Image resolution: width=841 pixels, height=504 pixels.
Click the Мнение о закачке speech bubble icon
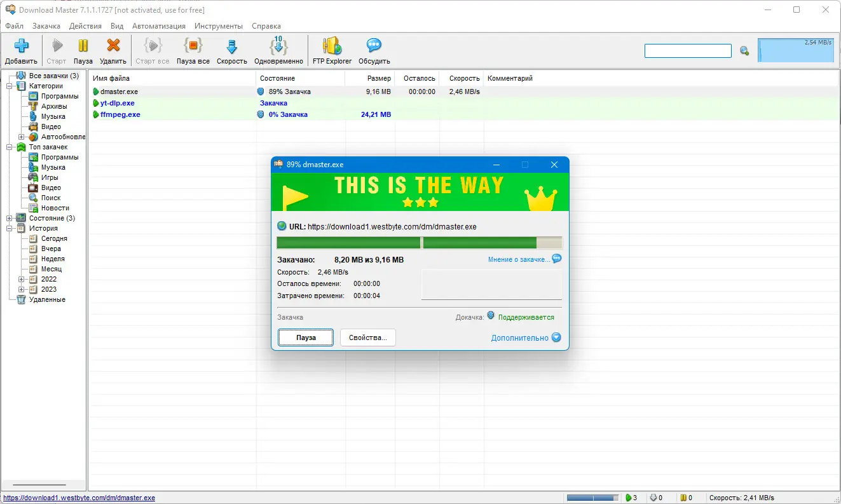pyautogui.click(x=557, y=259)
